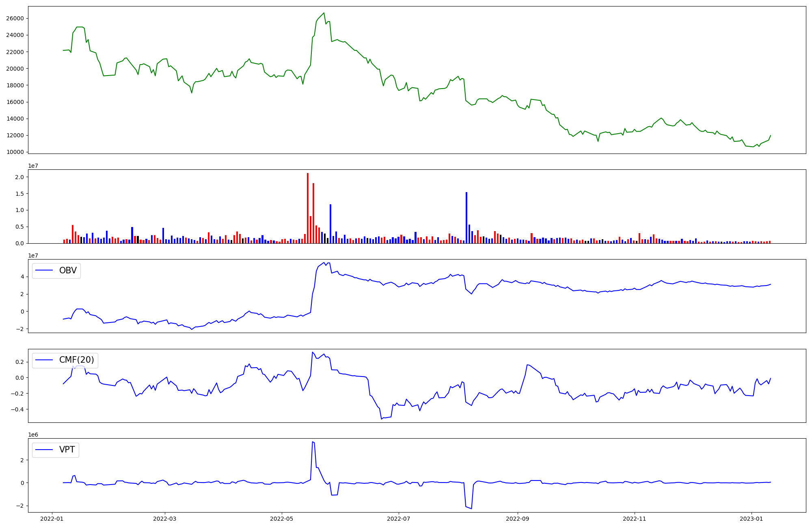Click the VPT line's lowest trough

pyautogui.click(x=471, y=509)
